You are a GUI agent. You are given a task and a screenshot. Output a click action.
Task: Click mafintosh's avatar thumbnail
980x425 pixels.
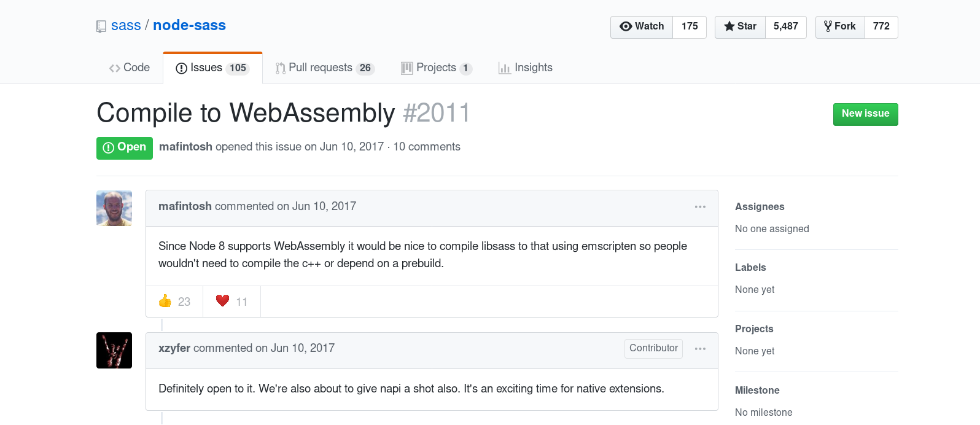click(x=114, y=208)
